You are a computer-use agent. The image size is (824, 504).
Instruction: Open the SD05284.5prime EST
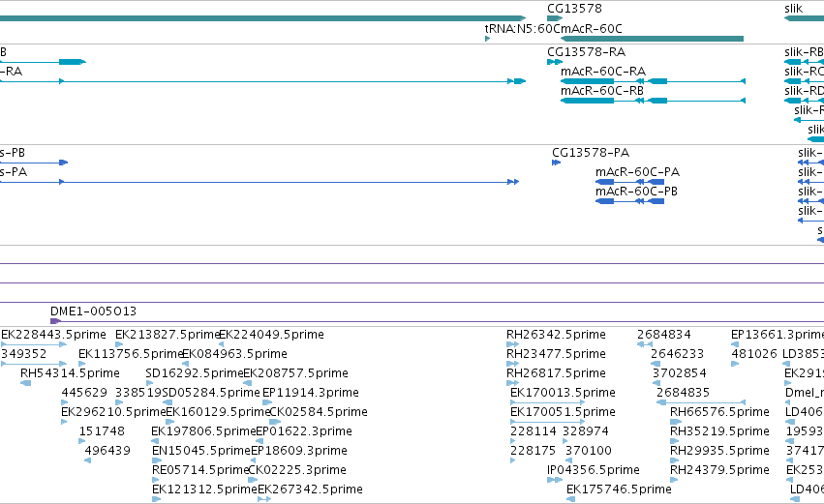coord(211,393)
